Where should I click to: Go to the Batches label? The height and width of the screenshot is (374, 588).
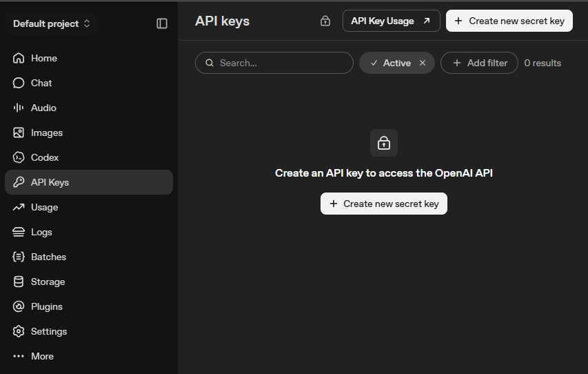tap(49, 257)
